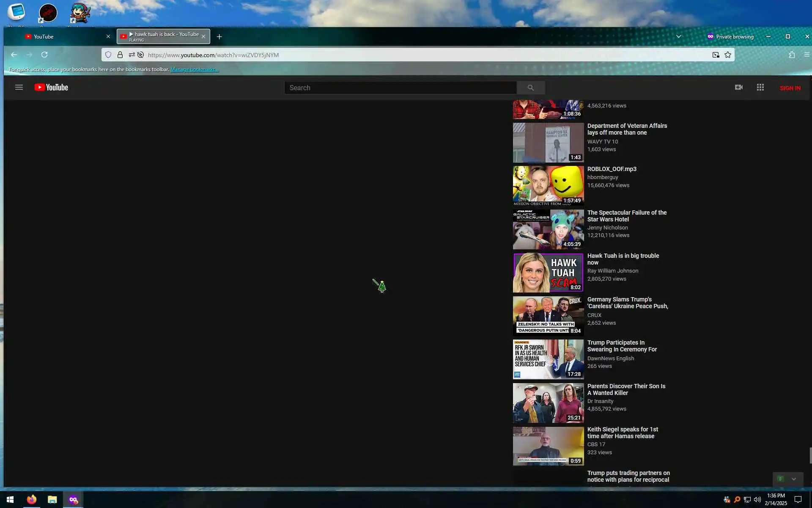Expand the small chevron widget bottom right

pyautogui.click(x=794, y=479)
